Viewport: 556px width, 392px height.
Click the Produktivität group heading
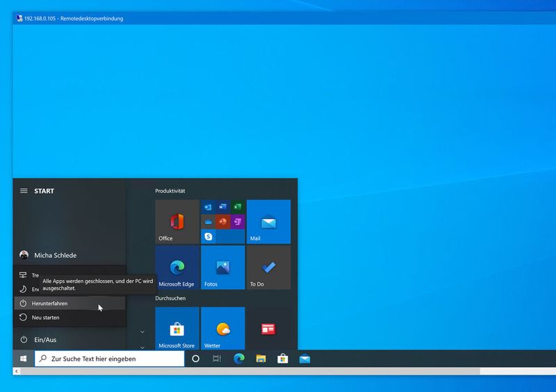coord(170,191)
